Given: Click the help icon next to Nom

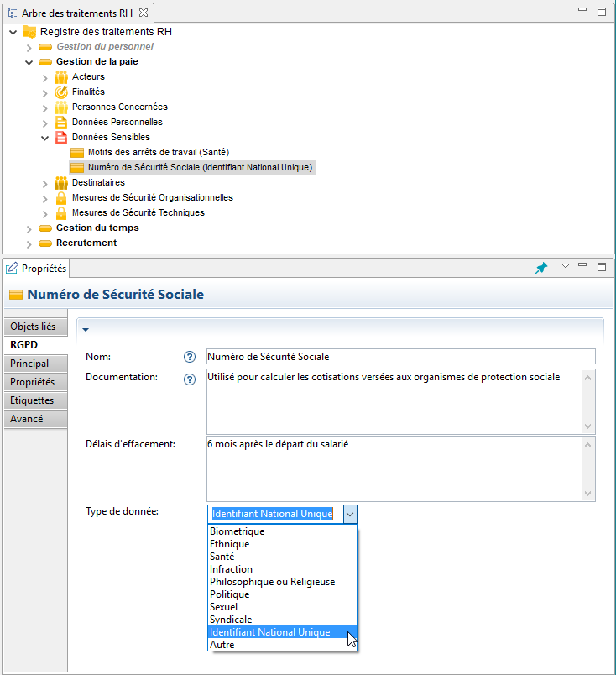Looking at the screenshot, I should (189, 357).
